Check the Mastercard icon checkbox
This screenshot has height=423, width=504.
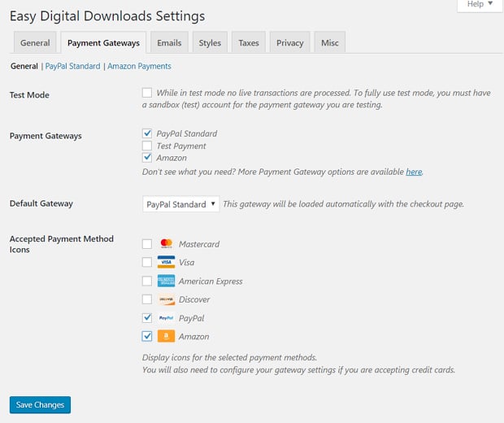[147, 244]
